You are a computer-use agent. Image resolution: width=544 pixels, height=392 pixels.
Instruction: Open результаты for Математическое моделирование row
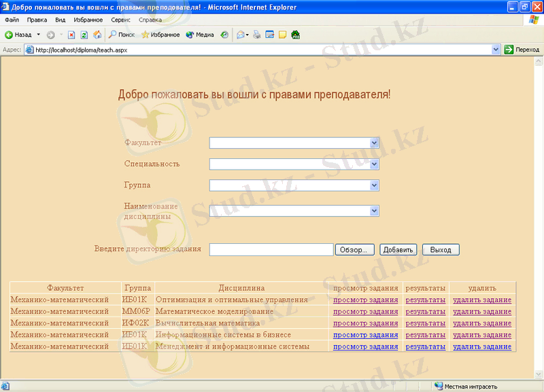(x=426, y=312)
